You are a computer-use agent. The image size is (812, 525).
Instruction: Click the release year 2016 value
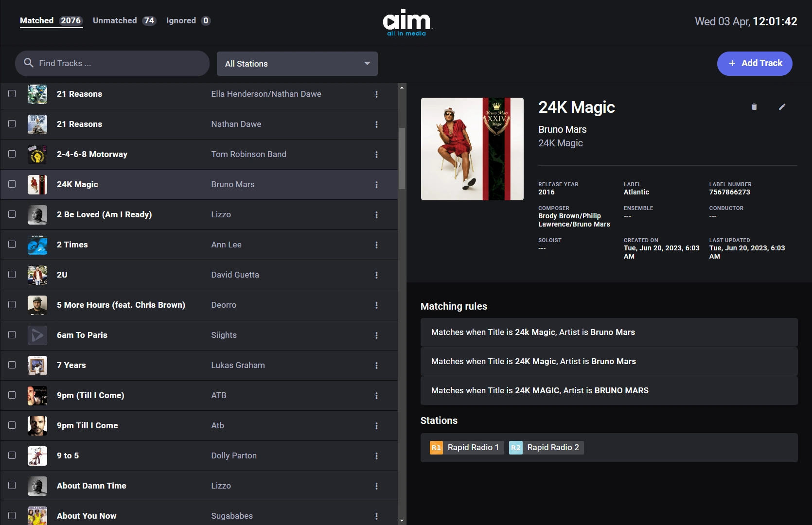click(547, 192)
